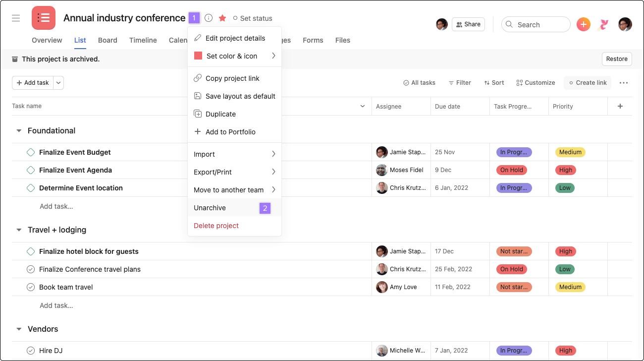Check off Finalize Conference travel plans

pos(31,269)
